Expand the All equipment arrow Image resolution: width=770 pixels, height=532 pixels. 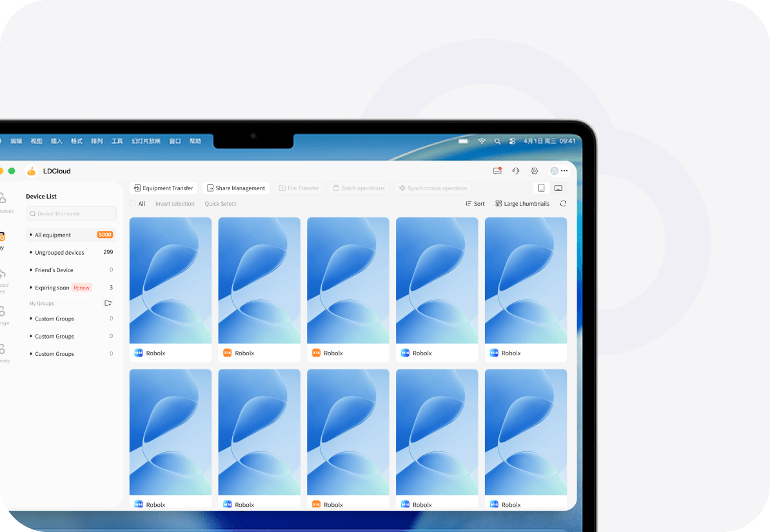[x=31, y=235]
